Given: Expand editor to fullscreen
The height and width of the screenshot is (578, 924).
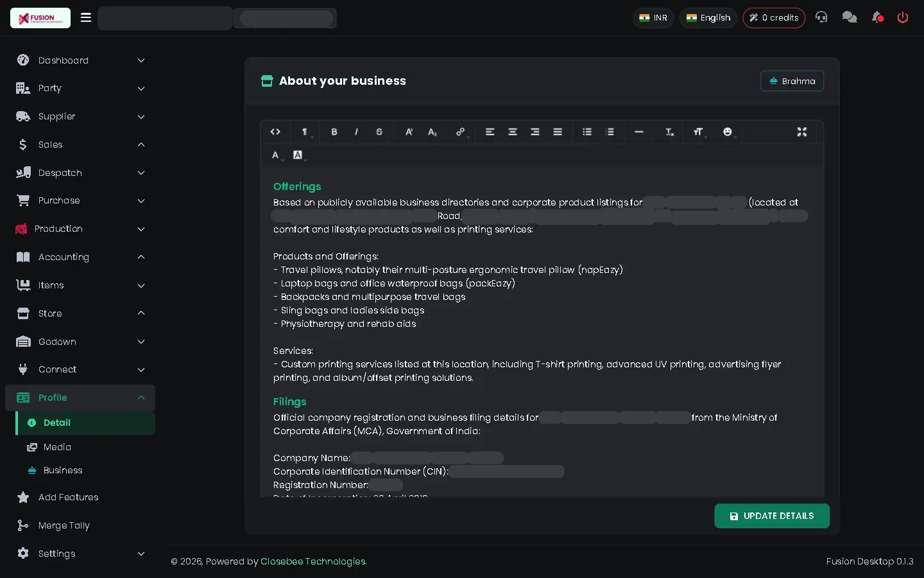Looking at the screenshot, I should [x=801, y=132].
